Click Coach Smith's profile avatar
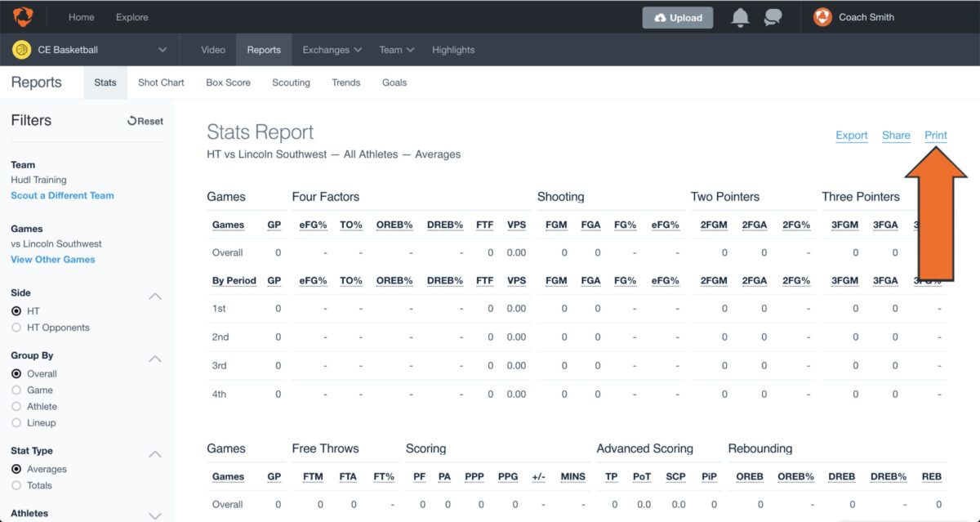Screen dimensions: 980x522 pos(822,17)
